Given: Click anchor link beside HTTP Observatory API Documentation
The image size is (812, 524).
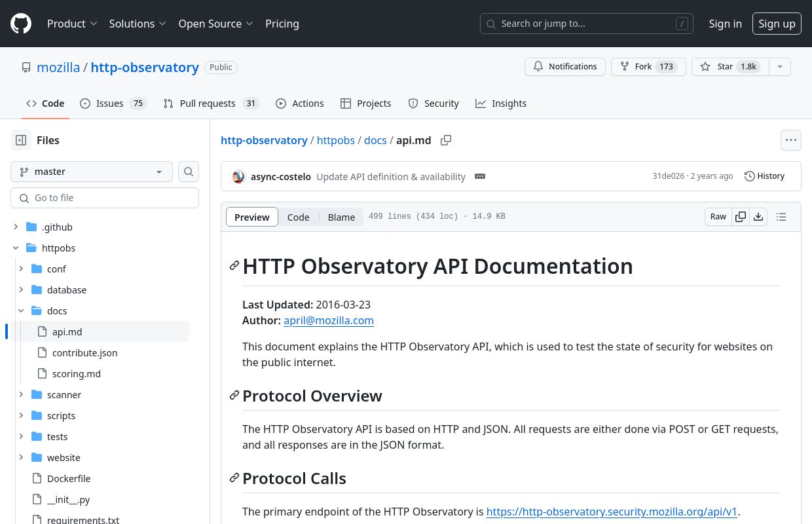Looking at the screenshot, I should tap(234, 265).
